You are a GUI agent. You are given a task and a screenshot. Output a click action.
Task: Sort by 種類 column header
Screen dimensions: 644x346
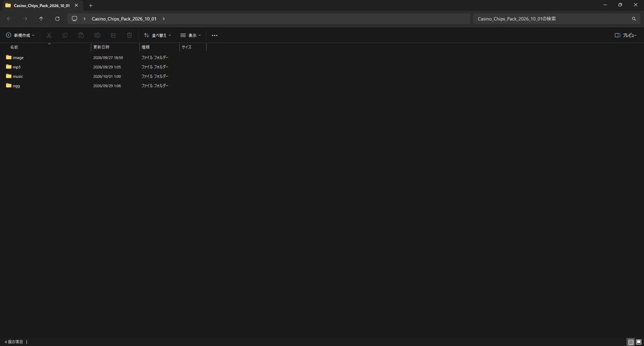[x=145, y=47]
